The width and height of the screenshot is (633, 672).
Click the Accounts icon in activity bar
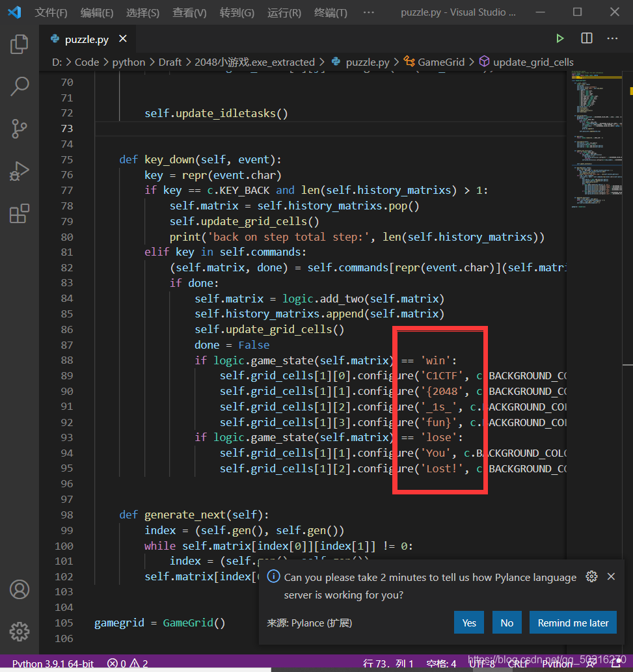pyautogui.click(x=20, y=589)
